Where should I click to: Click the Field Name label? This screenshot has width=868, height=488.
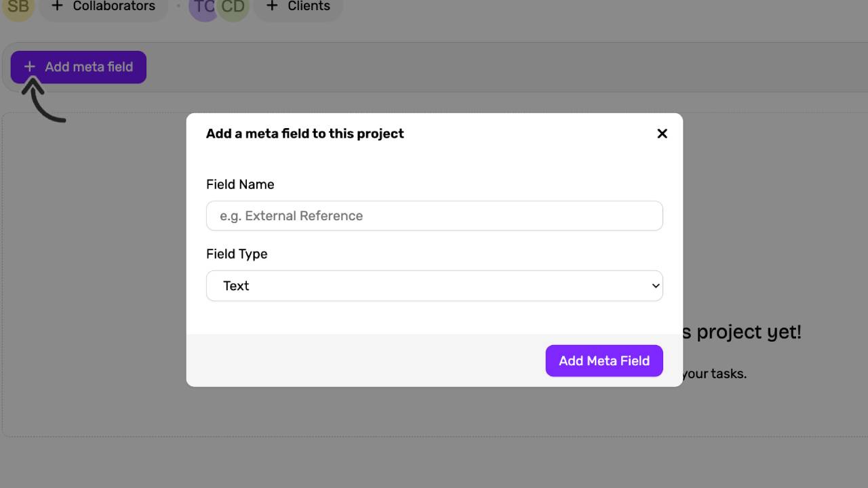240,184
